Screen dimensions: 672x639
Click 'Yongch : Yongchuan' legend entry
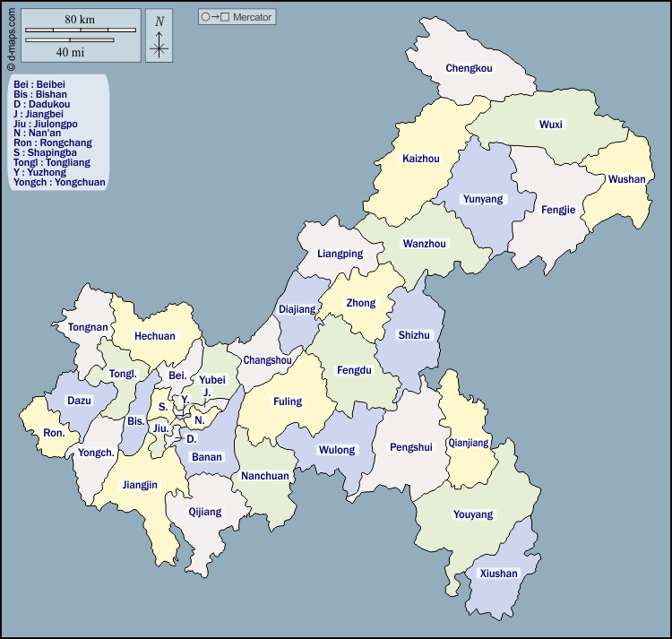[59, 182]
